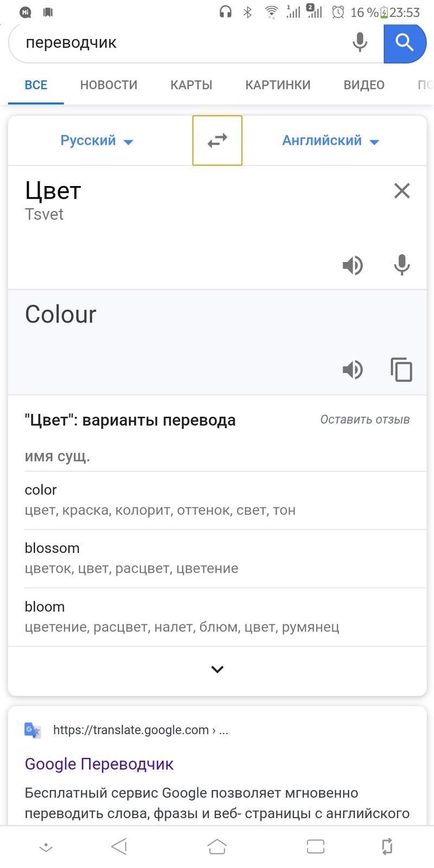Switch to the Новости tab

click(108, 85)
